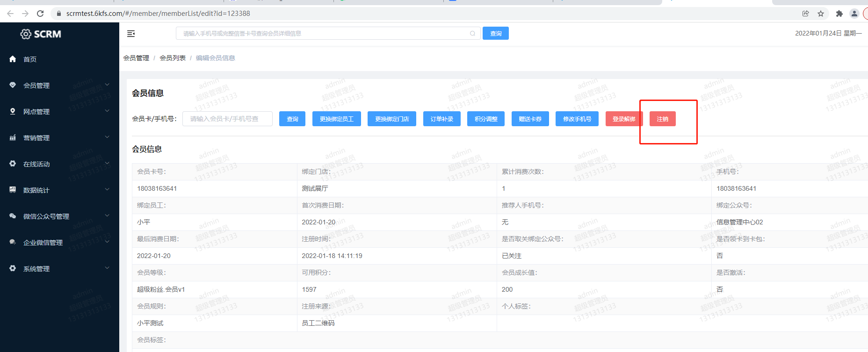Click the member card number 18038163641 cell
868x352 pixels.
(x=157, y=188)
